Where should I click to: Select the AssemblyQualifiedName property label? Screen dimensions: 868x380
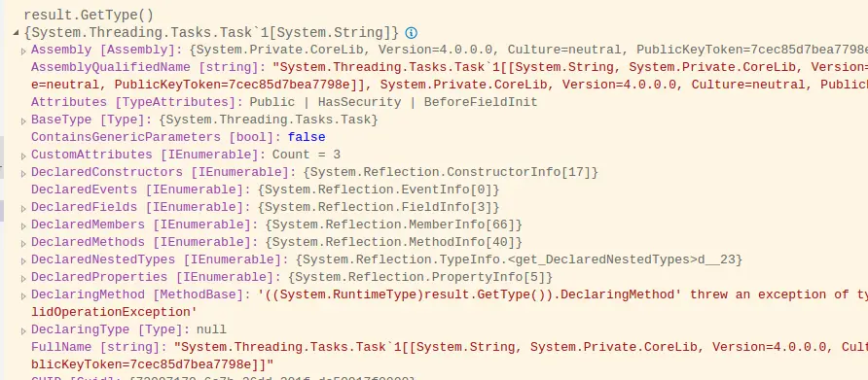(x=148, y=67)
